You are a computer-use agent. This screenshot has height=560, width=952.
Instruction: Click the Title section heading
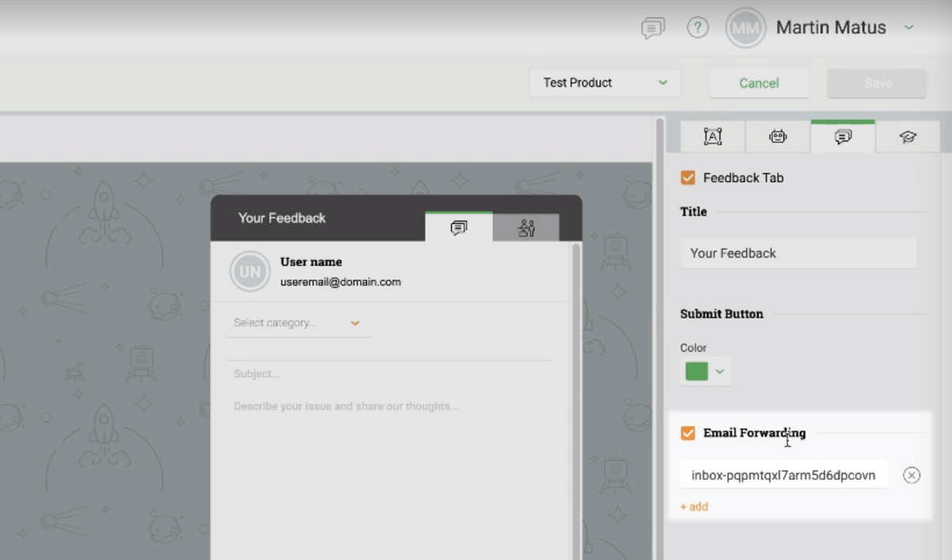[693, 212]
